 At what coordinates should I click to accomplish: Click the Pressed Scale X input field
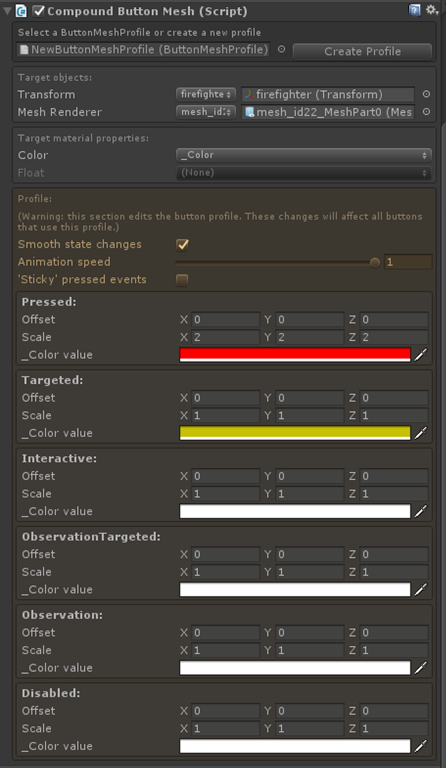pyautogui.click(x=225, y=337)
